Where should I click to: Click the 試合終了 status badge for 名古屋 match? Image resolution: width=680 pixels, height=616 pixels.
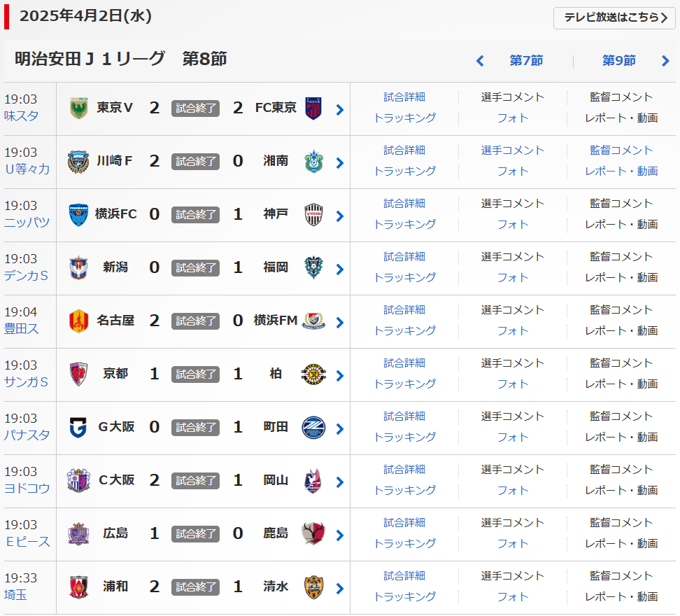196,321
